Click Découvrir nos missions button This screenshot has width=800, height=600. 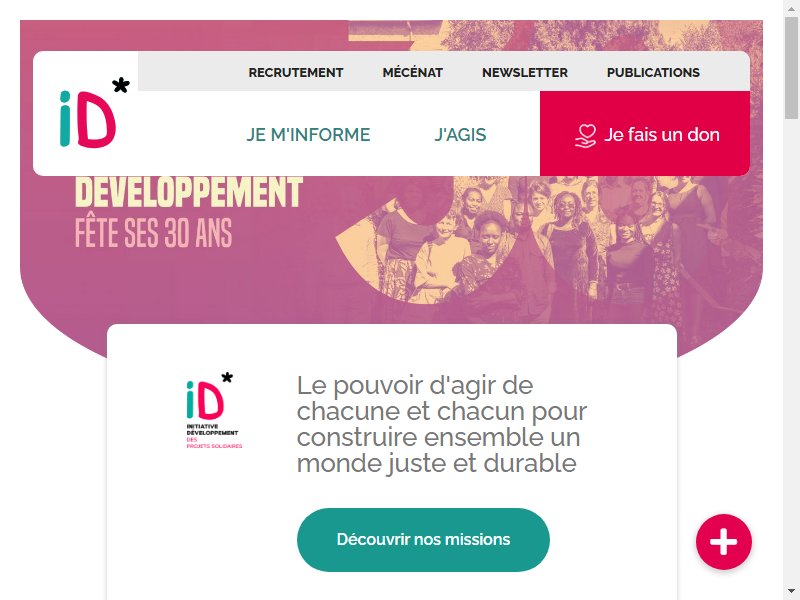coord(423,540)
